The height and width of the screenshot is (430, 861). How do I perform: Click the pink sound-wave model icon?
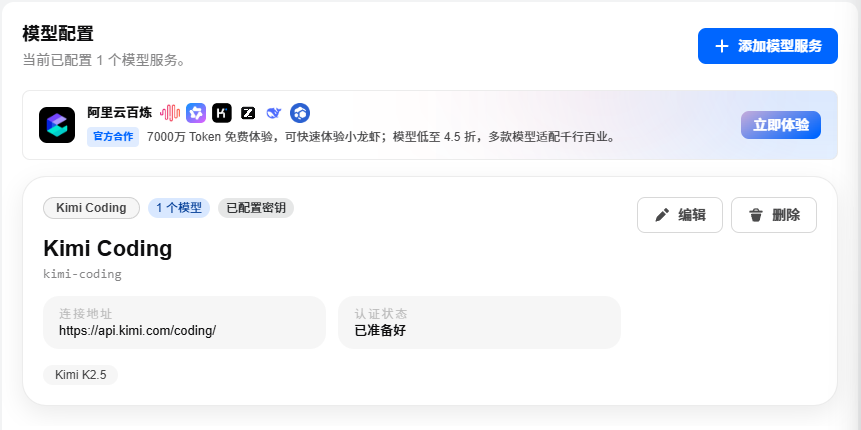(x=171, y=113)
